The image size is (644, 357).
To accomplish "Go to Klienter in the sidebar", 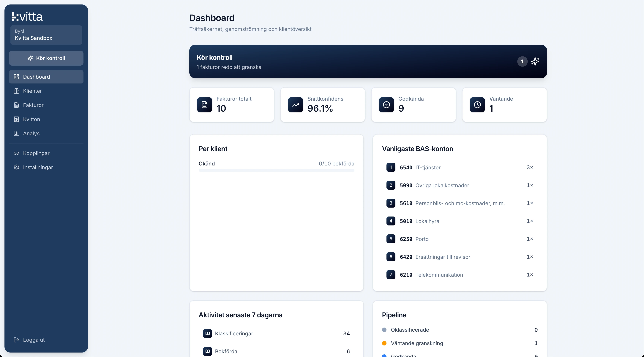I will [46, 91].
